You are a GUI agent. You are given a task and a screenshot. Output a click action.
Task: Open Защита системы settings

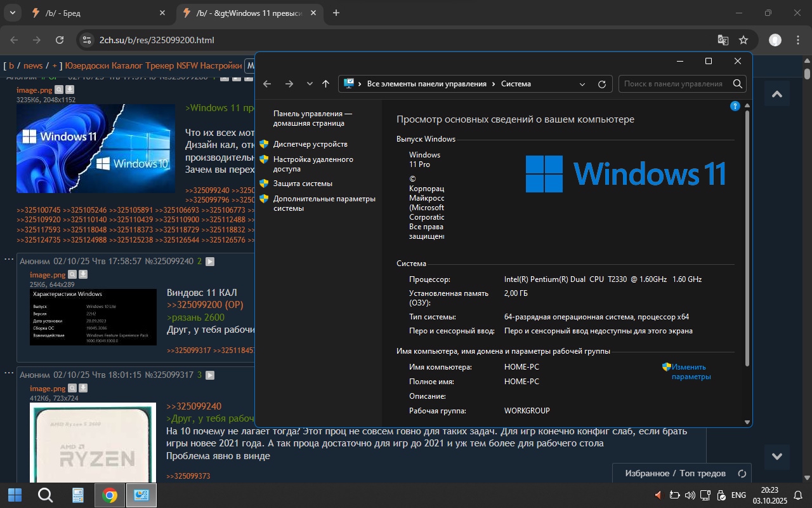(x=303, y=184)
